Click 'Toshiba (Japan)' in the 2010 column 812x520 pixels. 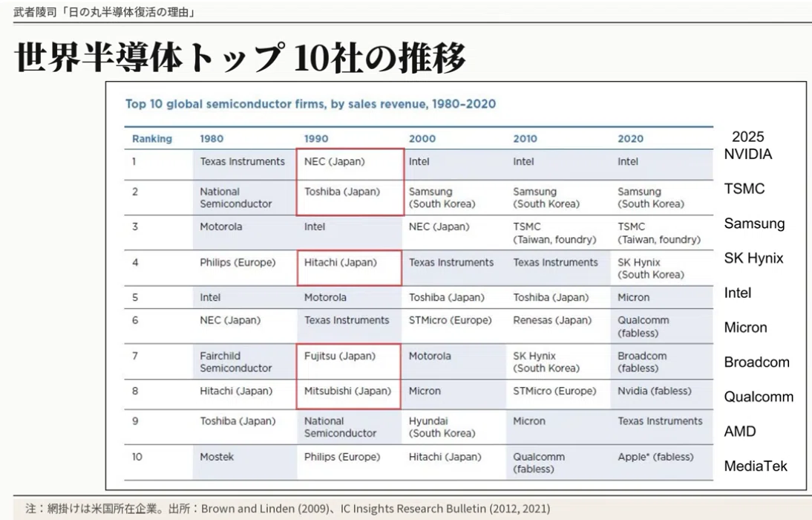pyautogui.click(x=551, y=298)
